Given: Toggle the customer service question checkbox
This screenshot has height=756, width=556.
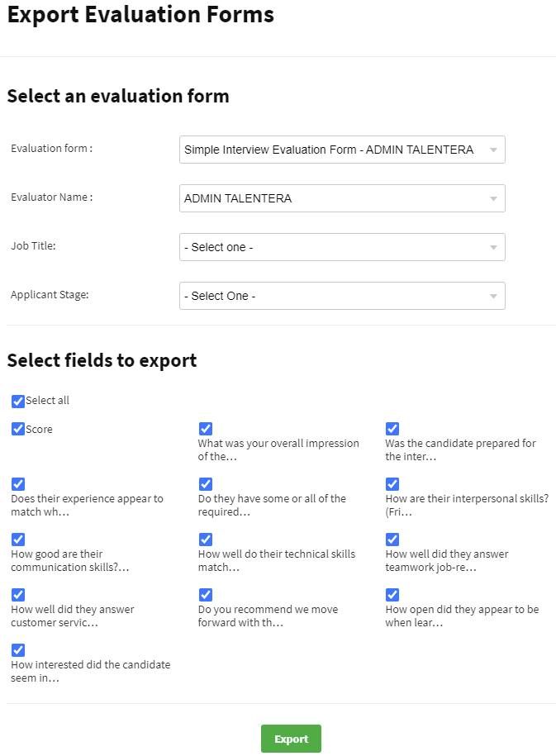Looking at the screenshot, I should [x=18, y=595].
